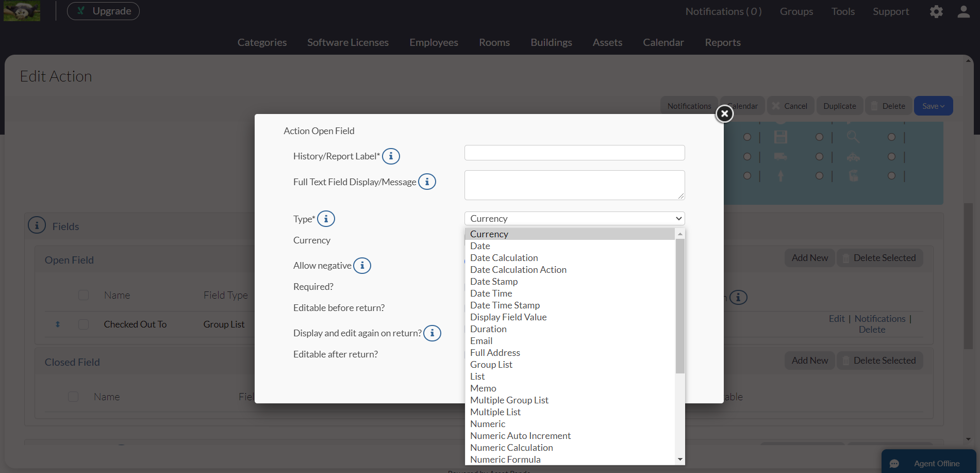
Task: Click the company logo thumbnail
Action: pos(22,11)
